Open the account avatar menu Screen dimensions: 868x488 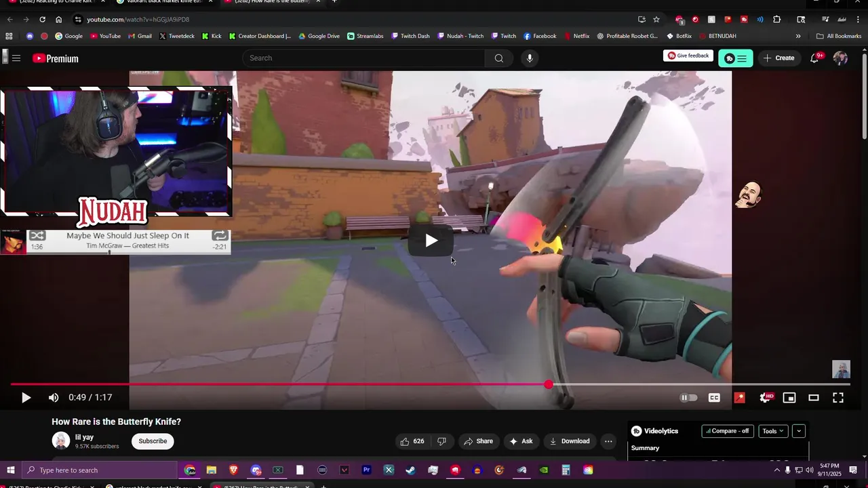tap(840, 58)
